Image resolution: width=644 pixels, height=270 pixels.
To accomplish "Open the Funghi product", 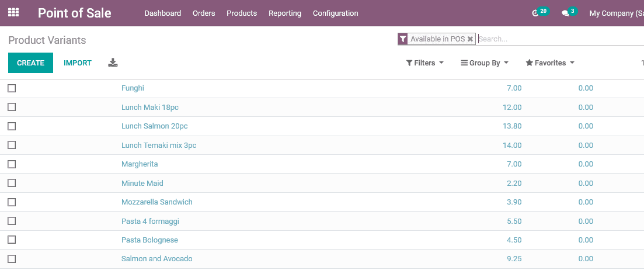I will [133, 88].
